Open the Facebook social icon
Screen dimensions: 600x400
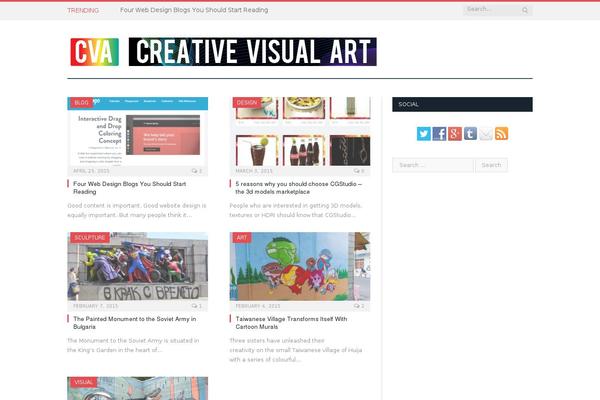tap(439, 134)
